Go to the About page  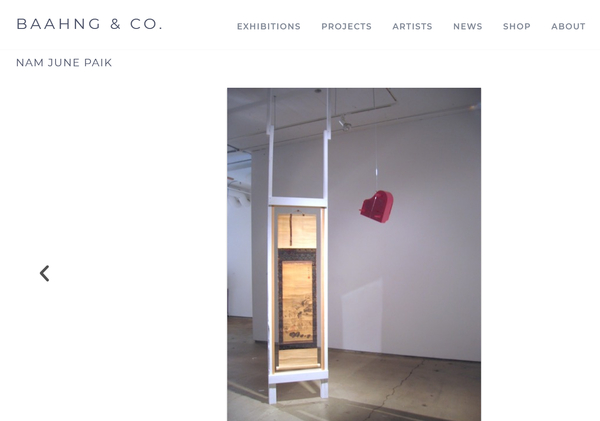[x=568, y=26]
